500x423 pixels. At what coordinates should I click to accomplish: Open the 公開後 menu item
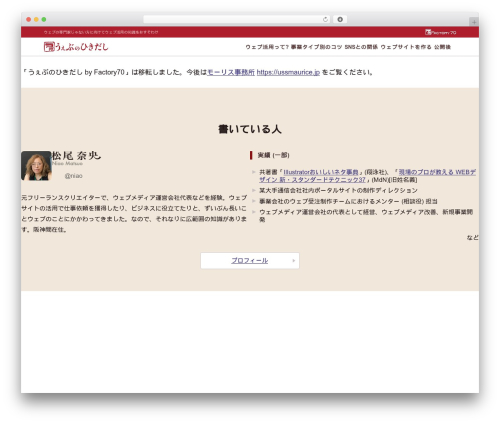(x=442, y=47)
